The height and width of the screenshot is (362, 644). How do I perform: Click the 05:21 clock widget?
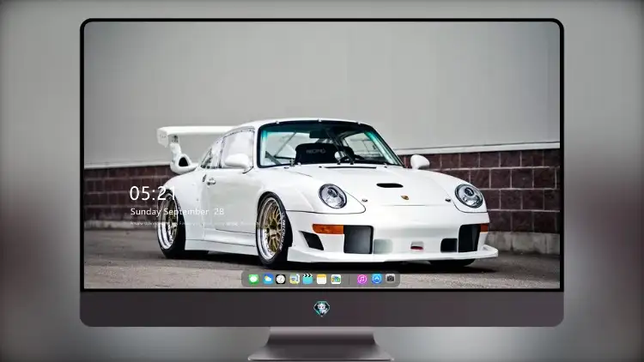pos(152,193)
